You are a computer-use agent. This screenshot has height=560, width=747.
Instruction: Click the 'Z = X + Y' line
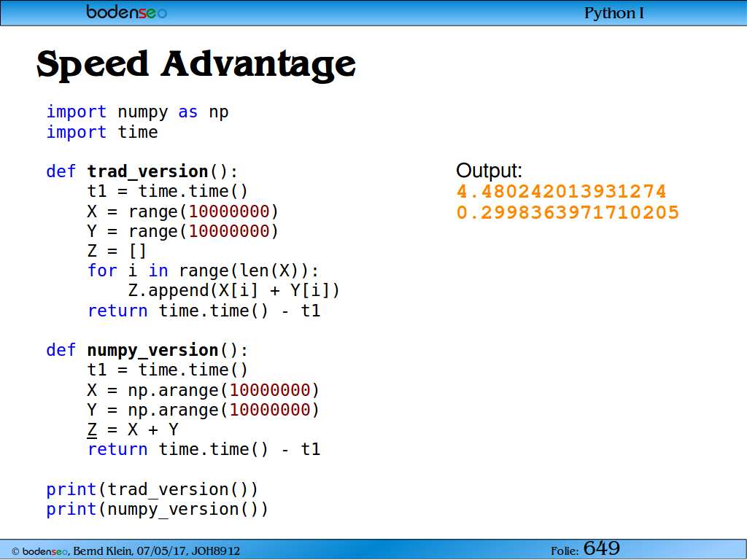click(x=133, y=430)
